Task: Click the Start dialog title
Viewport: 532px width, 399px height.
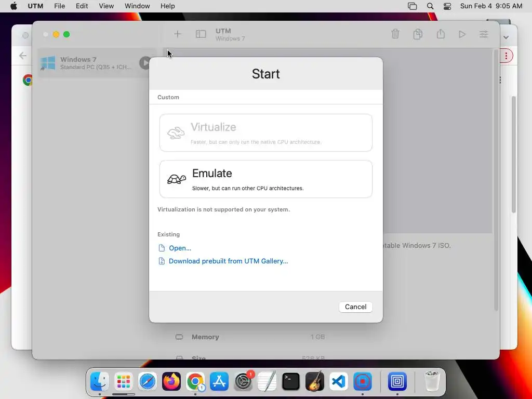Action: pos(265,74)
